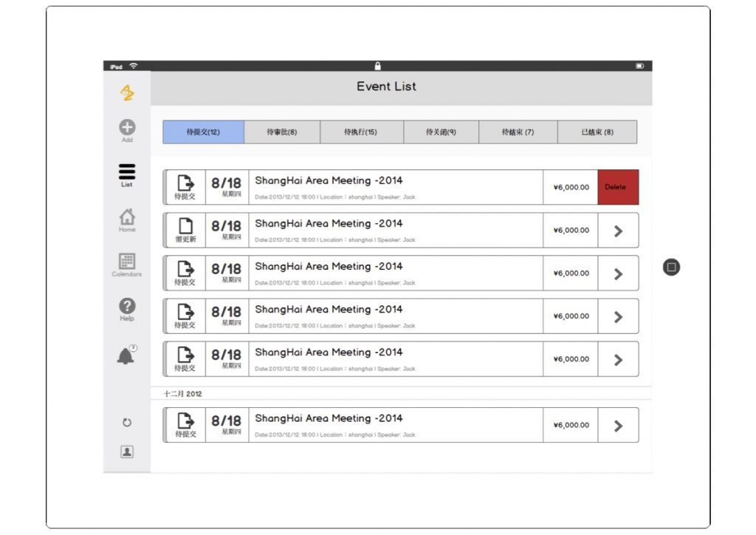Open the List view icon
The height and width of the screenshot is (535, 756).
tap(127, 172)
